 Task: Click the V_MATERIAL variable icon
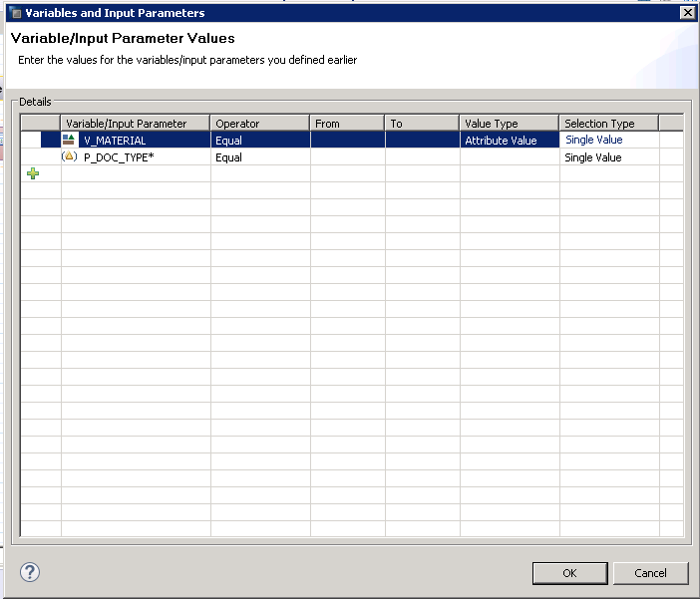point(68,140)
